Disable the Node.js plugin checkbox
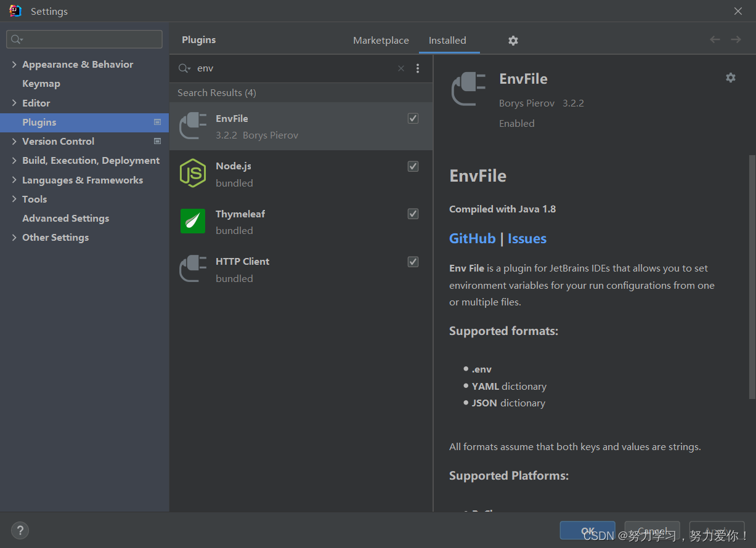756x548 pixels. coord(413,166)
